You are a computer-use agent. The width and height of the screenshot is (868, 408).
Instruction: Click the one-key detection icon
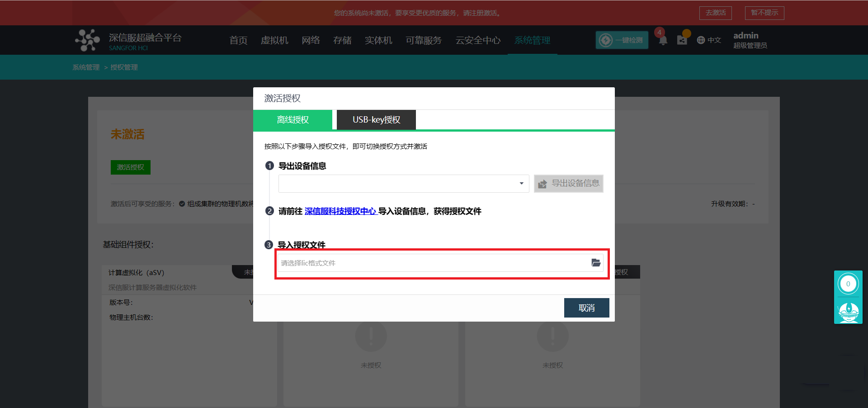pyautogui.click(x=605, y=40)
